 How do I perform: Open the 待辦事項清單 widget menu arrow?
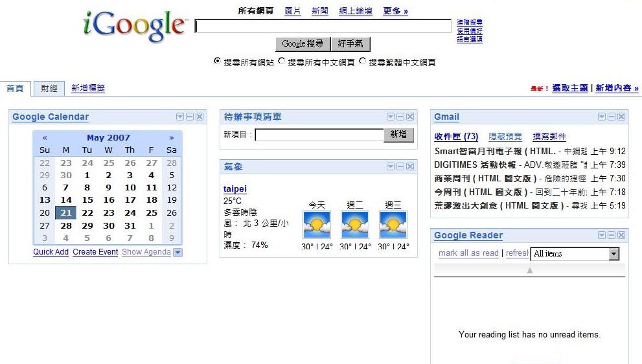[x=390, y=117]
